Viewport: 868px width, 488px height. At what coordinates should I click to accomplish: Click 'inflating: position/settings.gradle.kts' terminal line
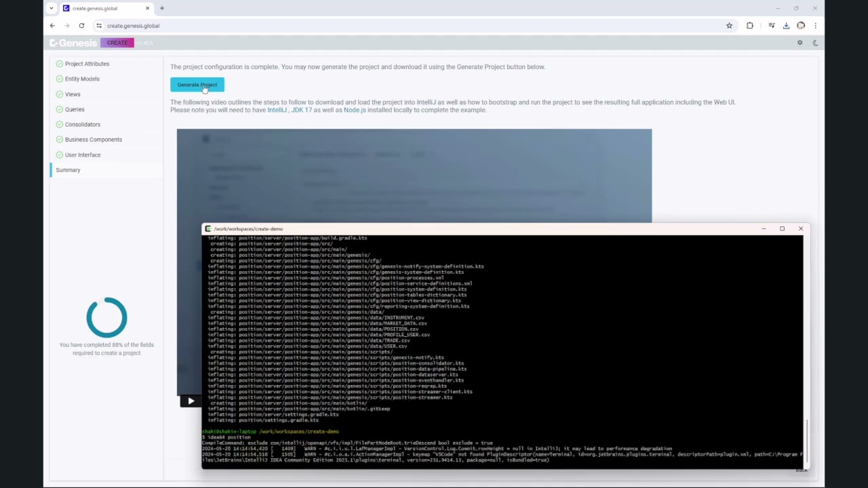263,420
